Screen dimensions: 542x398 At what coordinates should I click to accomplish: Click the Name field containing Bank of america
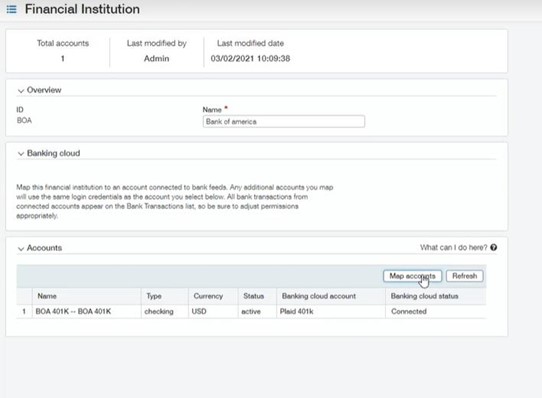click(283, 121)
